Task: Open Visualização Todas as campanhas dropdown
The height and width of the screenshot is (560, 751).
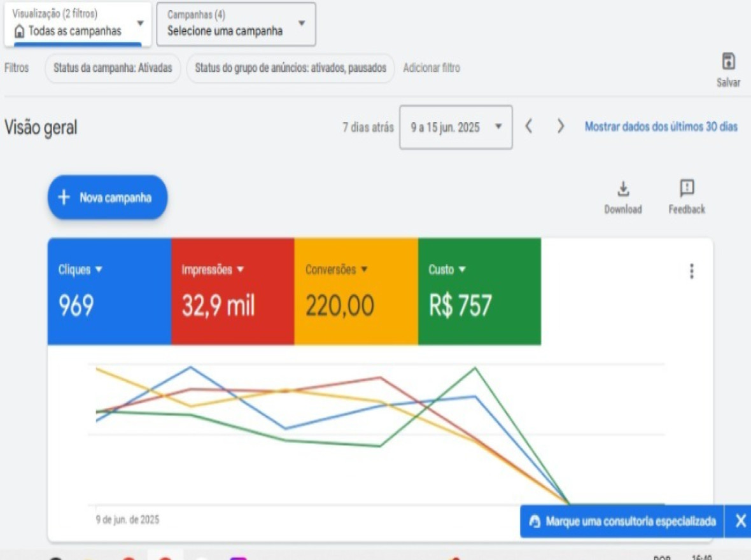Action: [x=78, y=25]
